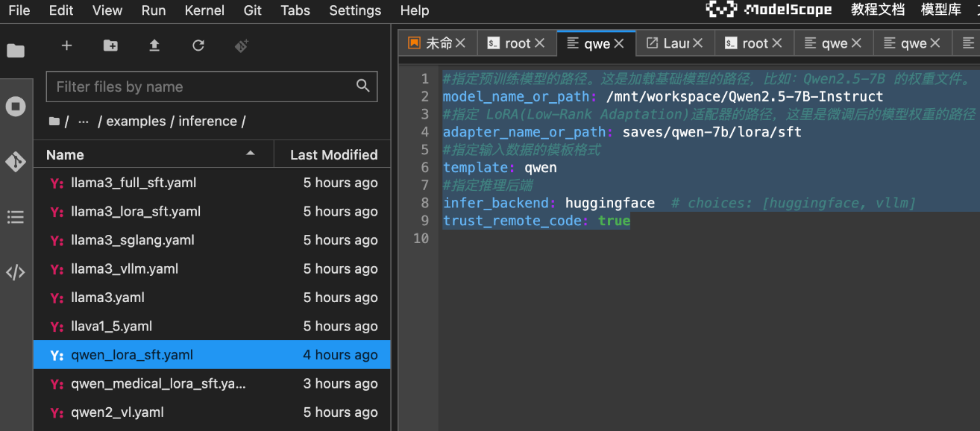Open the View menu
The height and width of the screenshot is (431, 980).
click(x=107, y=10)
